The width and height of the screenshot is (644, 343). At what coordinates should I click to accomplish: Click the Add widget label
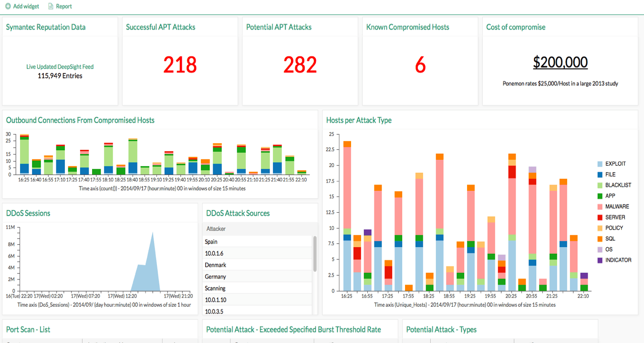27,6
